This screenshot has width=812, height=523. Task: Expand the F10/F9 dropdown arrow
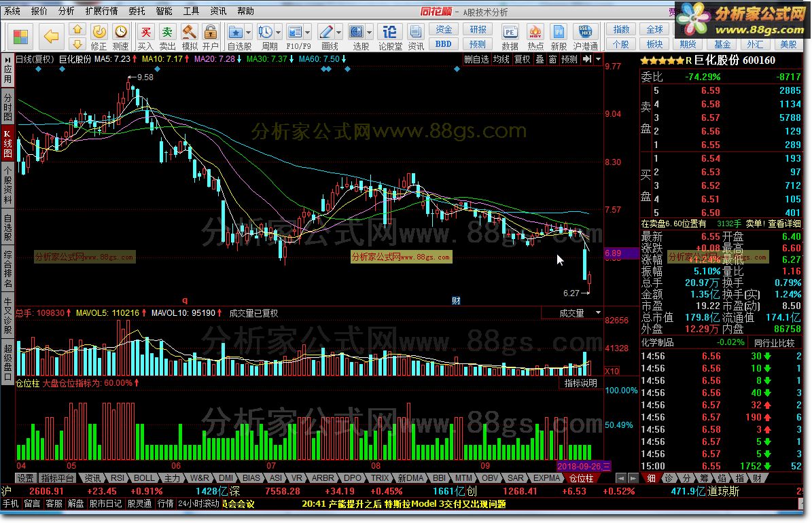coord(307,33)
